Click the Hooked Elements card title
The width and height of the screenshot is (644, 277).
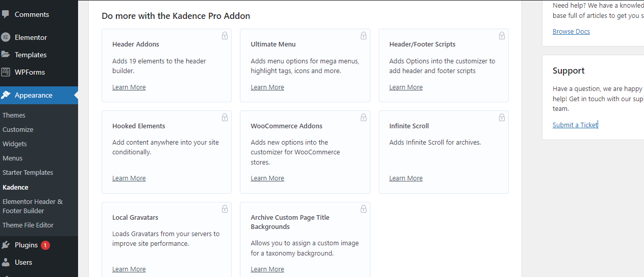(x=139, y=126)
